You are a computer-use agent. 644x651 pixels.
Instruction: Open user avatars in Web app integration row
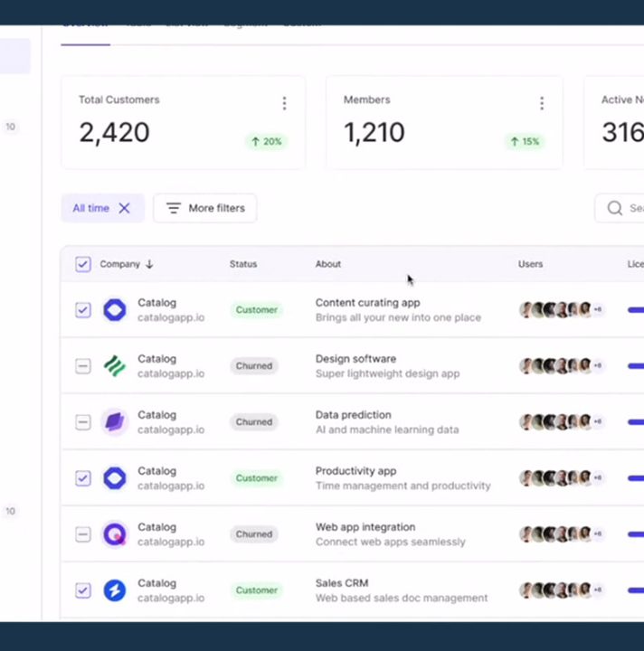(x=561, y=534)
